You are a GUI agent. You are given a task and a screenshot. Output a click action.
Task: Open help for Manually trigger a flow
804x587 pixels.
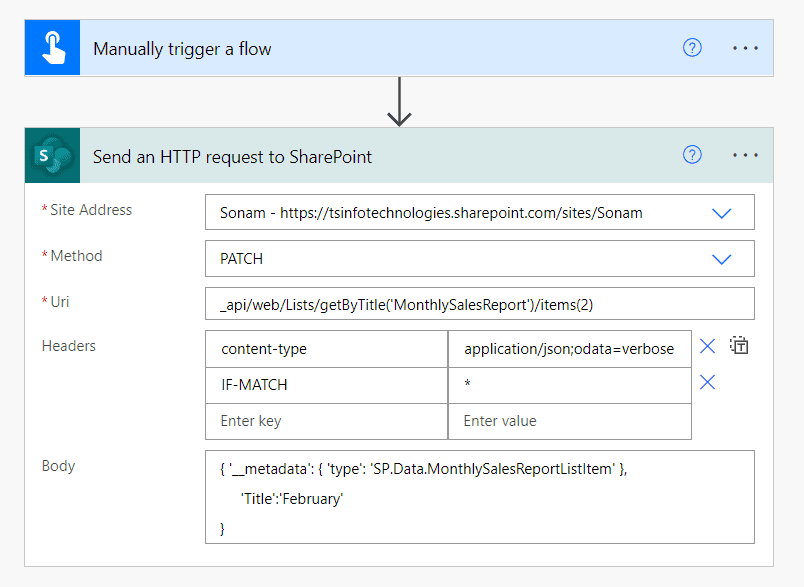coord(692,48)
